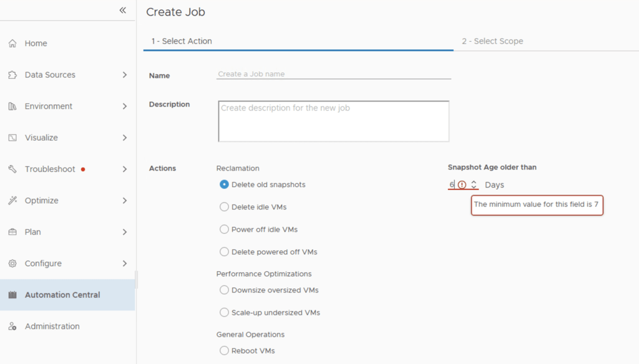639x364 pixels.
Task: Select the Power off idle VMs option
Action: [225, 229]
